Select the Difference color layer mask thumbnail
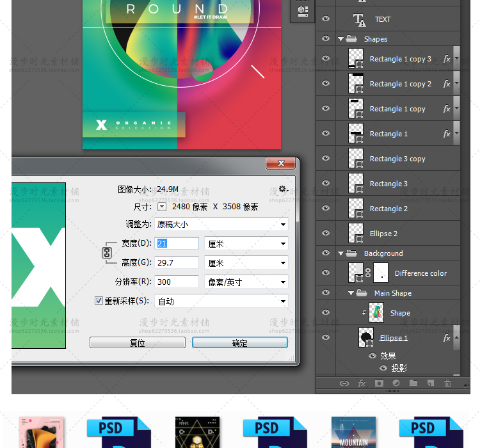480x448 pixels. (x=381, y=273)
